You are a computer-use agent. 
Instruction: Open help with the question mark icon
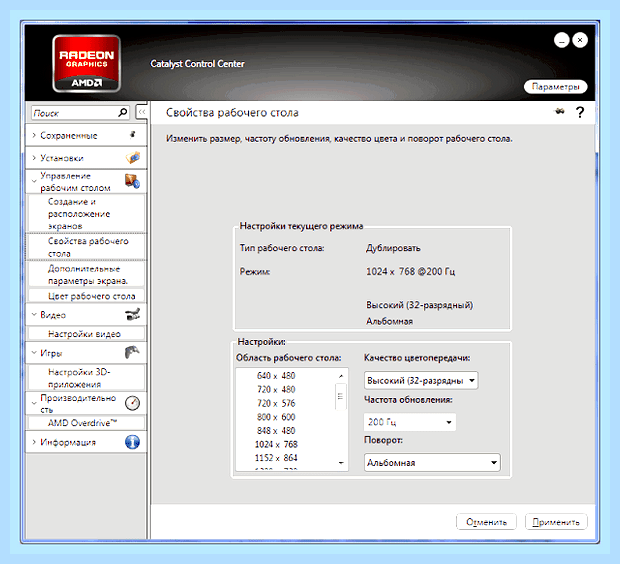[580, 112]
